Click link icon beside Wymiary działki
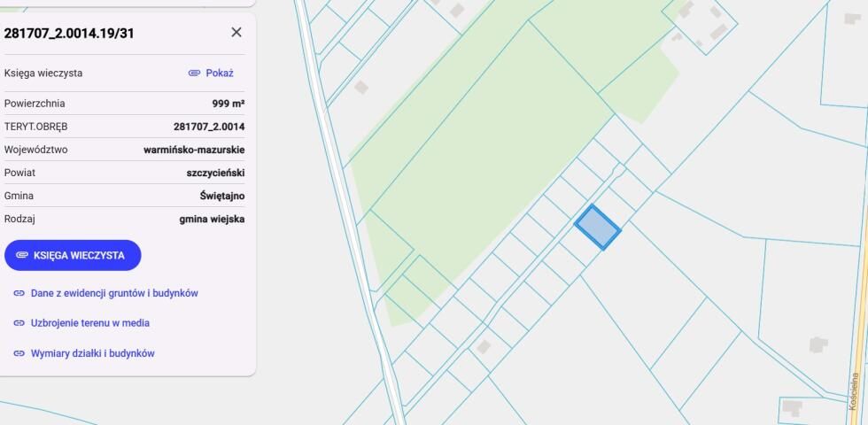 [x=19, y=353]
